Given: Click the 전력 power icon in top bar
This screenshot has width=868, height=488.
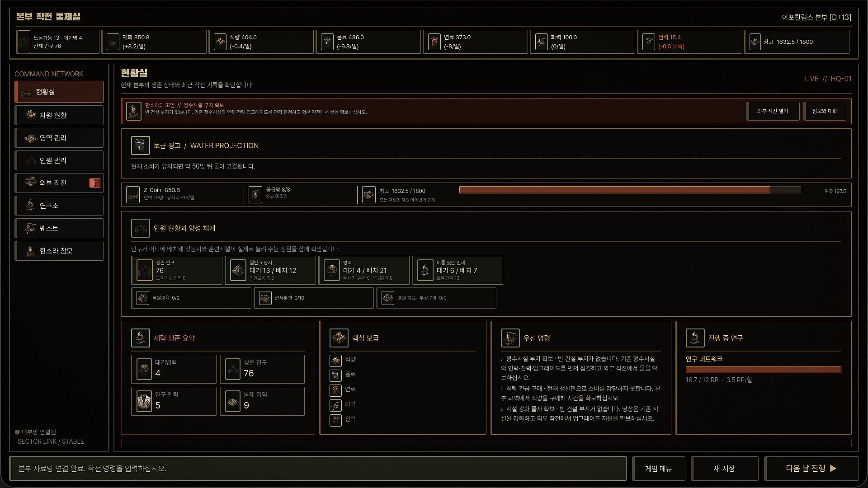Looking at the screenshot, I should click(x=648, y=42).
